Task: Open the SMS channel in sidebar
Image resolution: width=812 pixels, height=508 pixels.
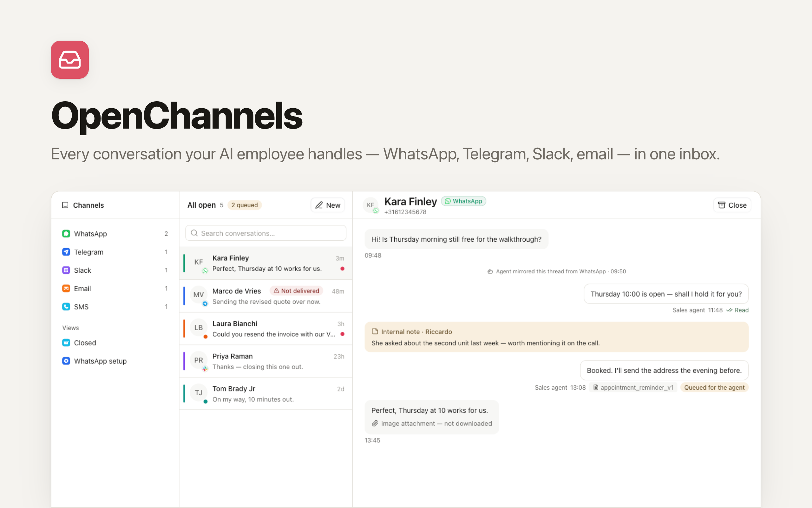Action: click(x=115, y=306)
